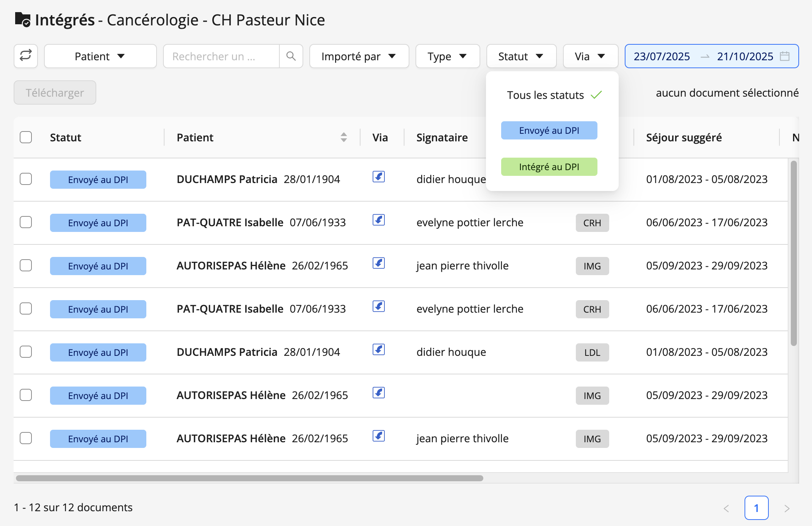Check the box for first AUTORISEPAS Hélène row
The image size is (812, 526).
tap(26, 265)
